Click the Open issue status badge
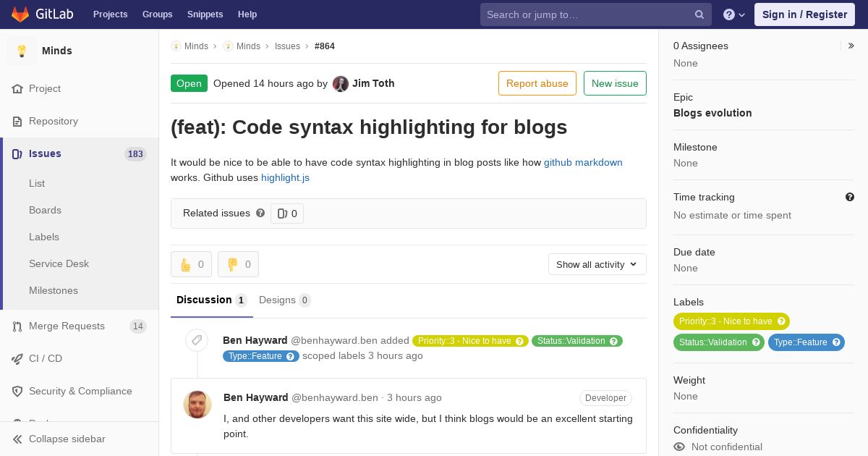 point(189,83)
